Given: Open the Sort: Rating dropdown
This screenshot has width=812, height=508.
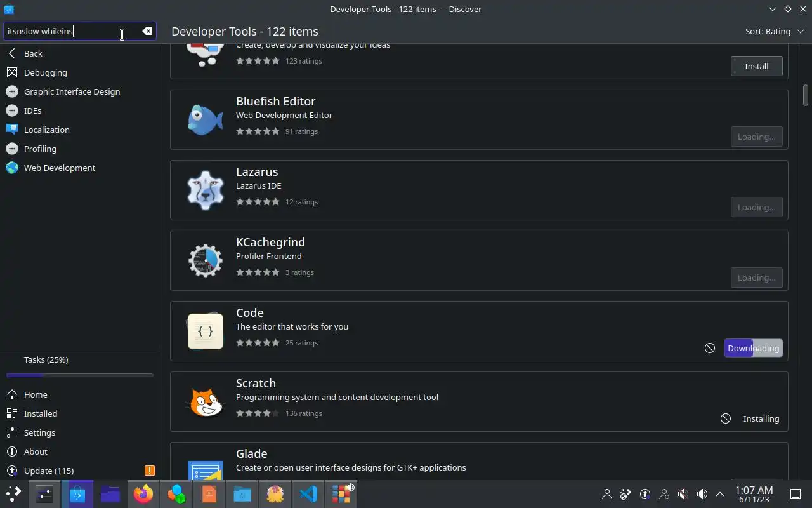Looking at the screenshot, I should (775, 31).
